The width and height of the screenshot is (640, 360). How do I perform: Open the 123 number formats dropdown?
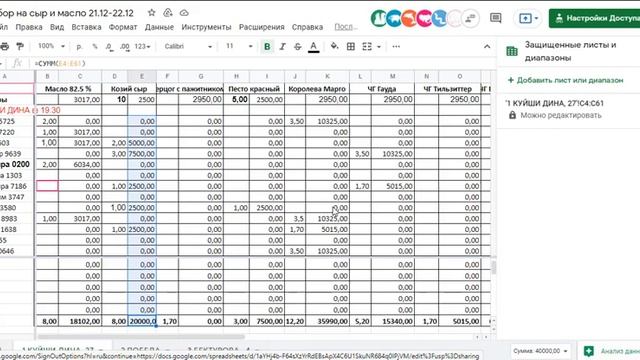click(x=142, y=47)
